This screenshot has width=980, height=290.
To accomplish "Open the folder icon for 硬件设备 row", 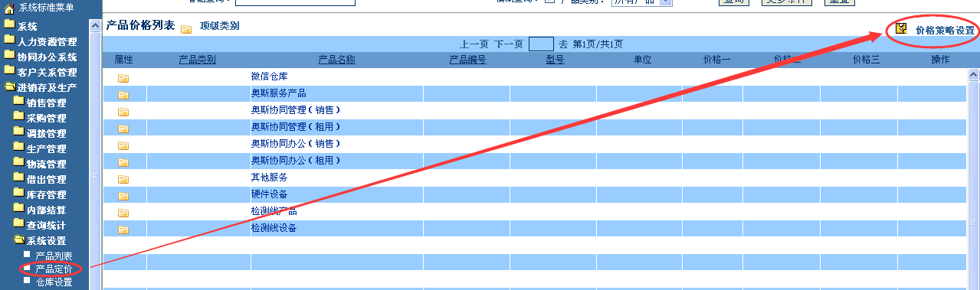I will (123, 196).
